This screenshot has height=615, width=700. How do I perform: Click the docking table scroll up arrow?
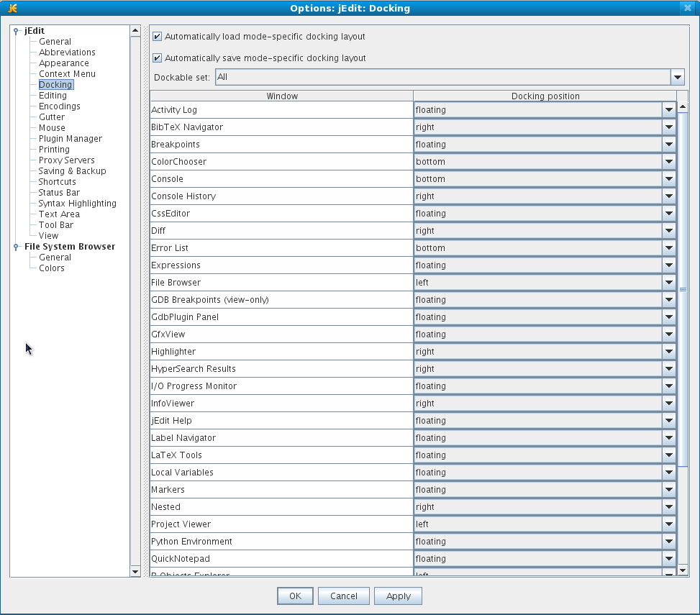[683, 107]
